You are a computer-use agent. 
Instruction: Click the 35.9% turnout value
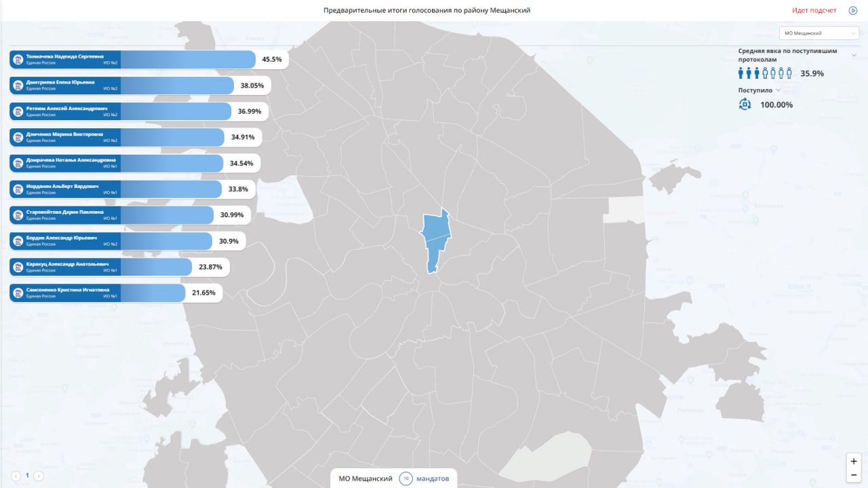[x=812, y=73]
